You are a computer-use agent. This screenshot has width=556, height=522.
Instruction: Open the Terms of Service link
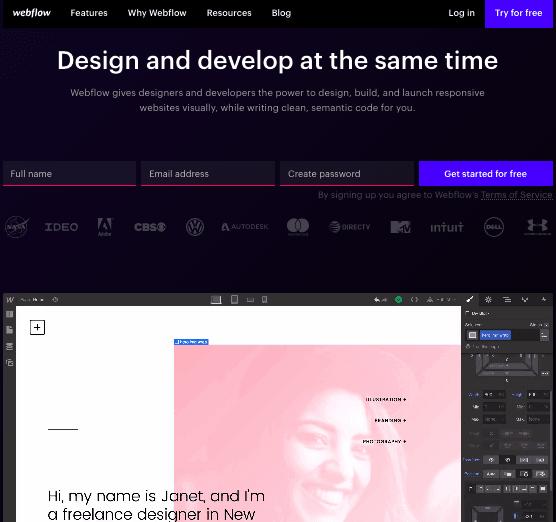tap(516, 195)
